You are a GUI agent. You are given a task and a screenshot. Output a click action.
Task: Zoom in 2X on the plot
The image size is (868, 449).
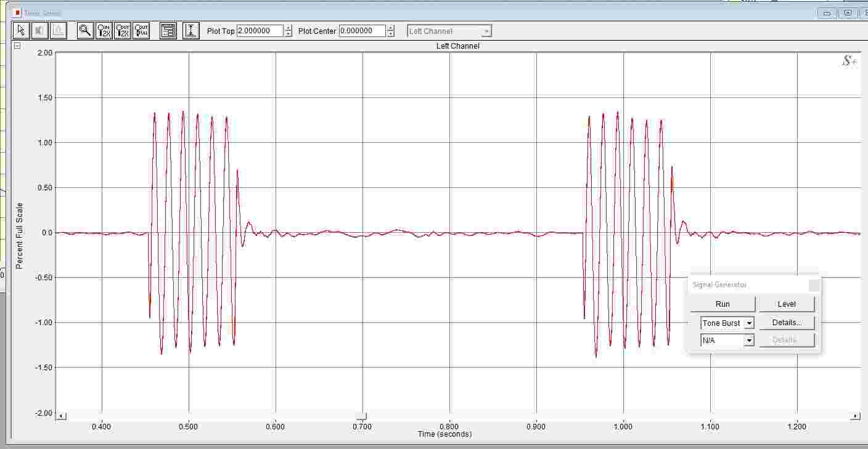104,30
